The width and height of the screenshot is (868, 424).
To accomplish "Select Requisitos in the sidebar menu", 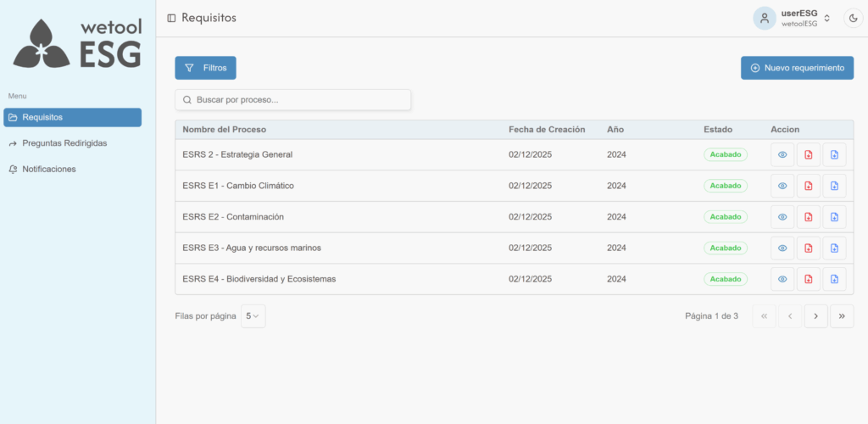I will pos(72,117).
